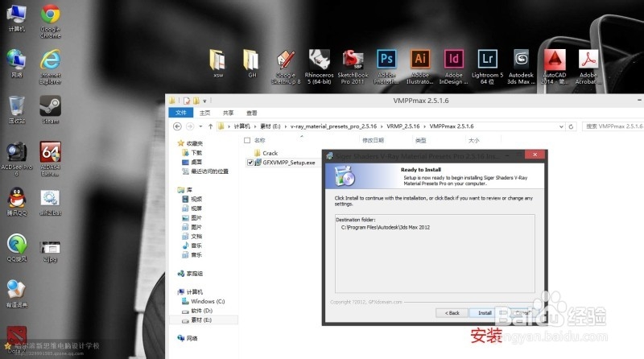Switch to the Home (主页) ribbon tab
Viewport: 644px width, 359px height.
[204, 113]
